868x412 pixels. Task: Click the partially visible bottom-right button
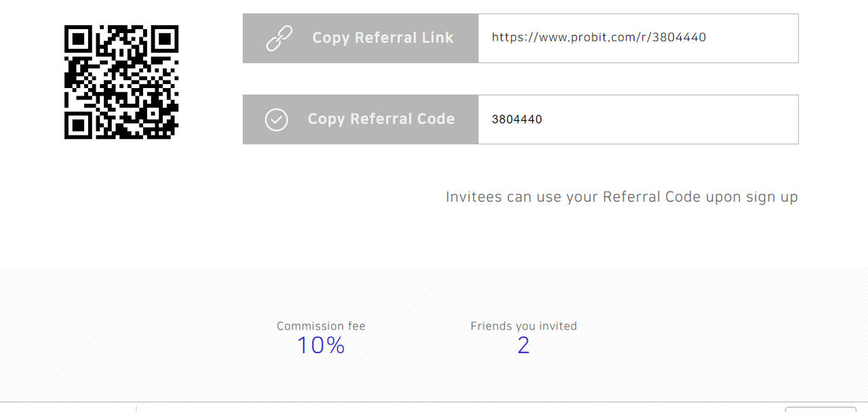821,409
